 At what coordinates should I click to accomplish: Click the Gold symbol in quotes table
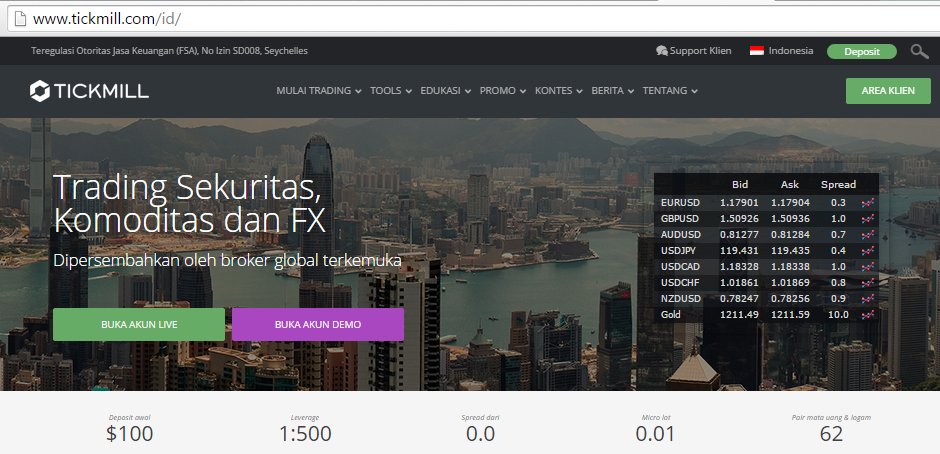click(670, 314)
